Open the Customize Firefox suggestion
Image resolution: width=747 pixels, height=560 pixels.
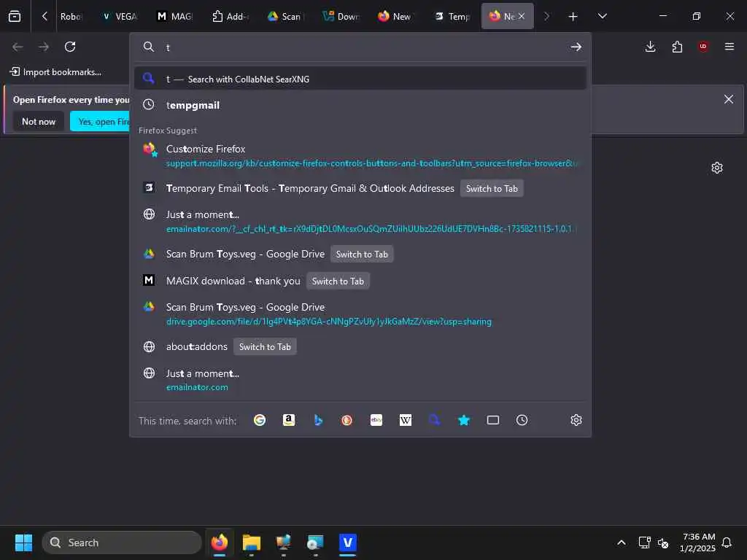(360, 155)
